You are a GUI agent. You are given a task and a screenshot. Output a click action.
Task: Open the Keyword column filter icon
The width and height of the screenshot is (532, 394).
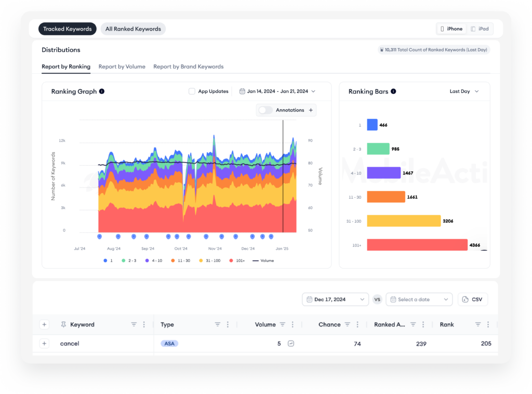(134, 324)
